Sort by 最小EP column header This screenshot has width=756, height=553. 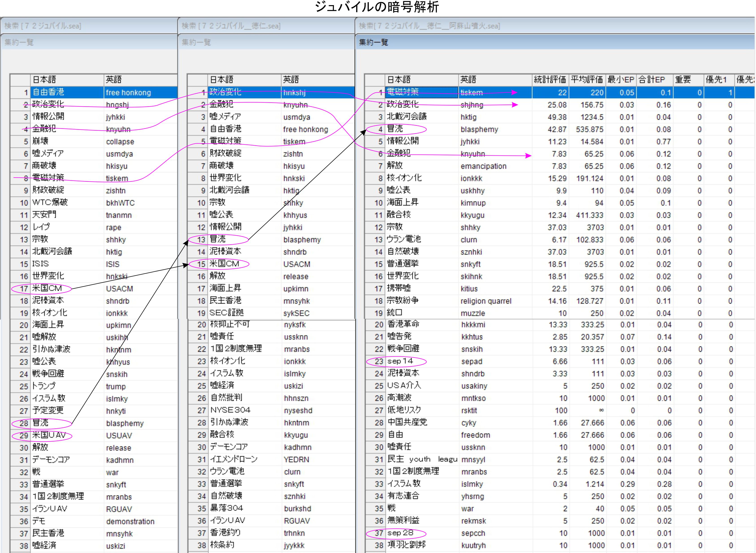621,80
